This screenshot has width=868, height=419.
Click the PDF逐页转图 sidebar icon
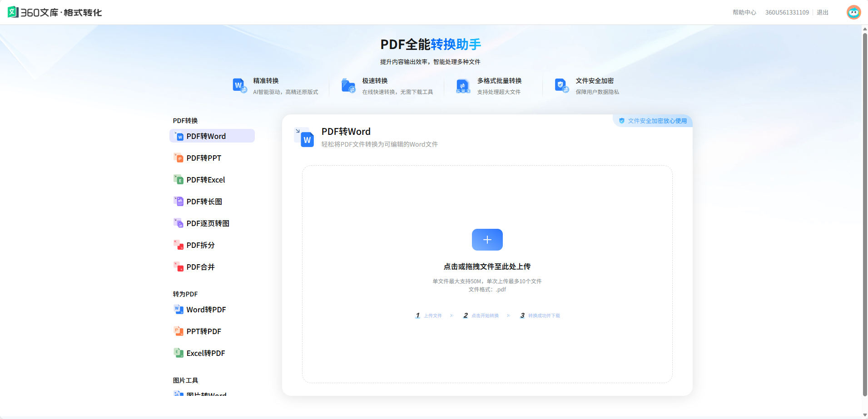click(179, 223)
